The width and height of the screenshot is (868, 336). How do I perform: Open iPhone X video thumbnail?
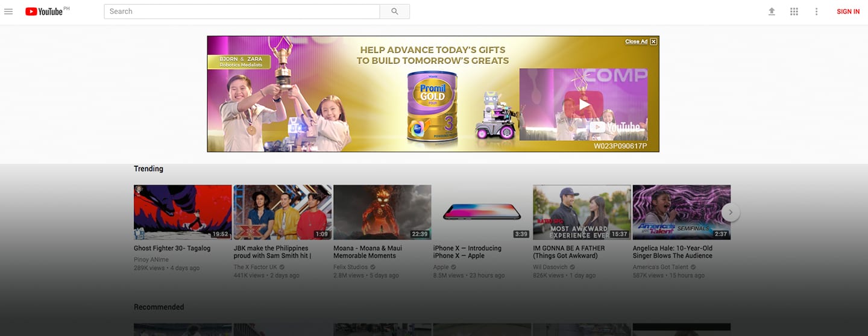[482, 212]
